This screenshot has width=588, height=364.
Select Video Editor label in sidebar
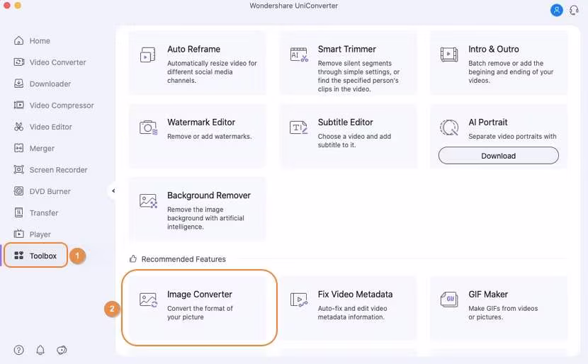click(x=50, y=127)
